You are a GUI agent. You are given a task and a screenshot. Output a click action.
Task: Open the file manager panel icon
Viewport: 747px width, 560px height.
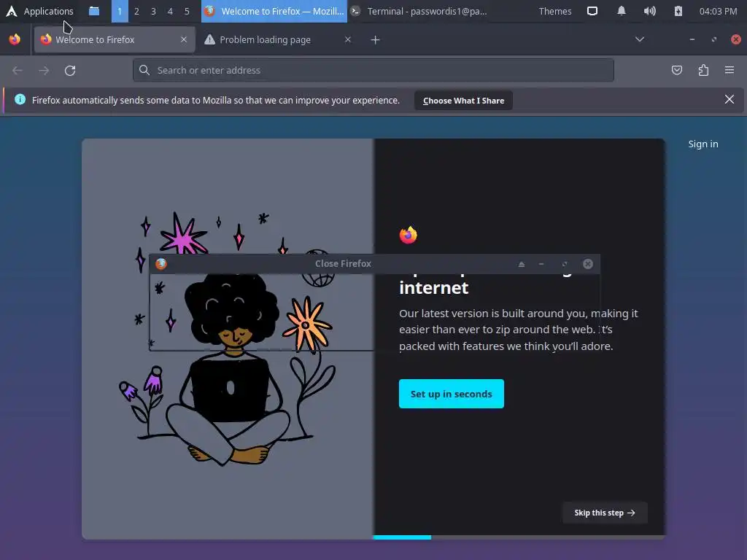[94, 11]
